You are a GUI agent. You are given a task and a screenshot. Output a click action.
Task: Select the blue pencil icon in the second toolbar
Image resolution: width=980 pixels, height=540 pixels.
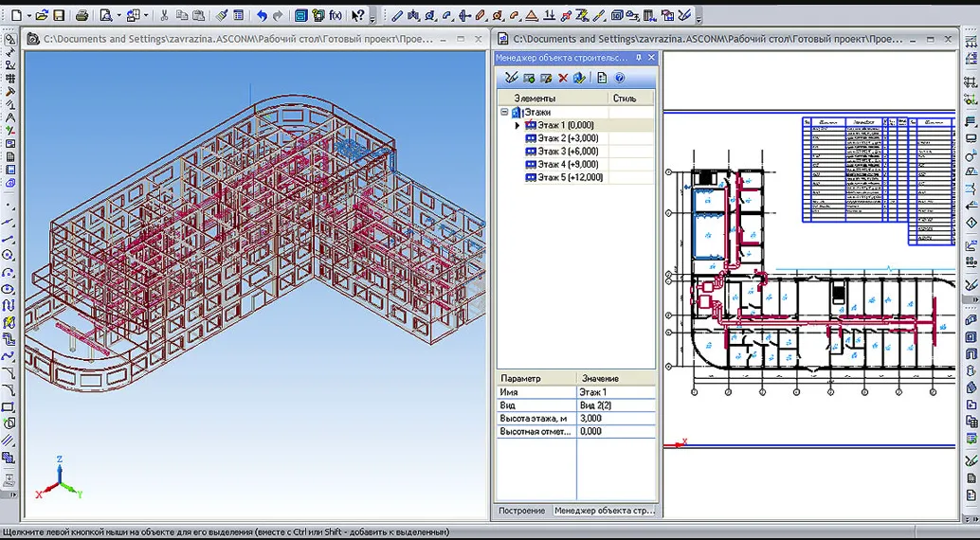tap(397, 15)
